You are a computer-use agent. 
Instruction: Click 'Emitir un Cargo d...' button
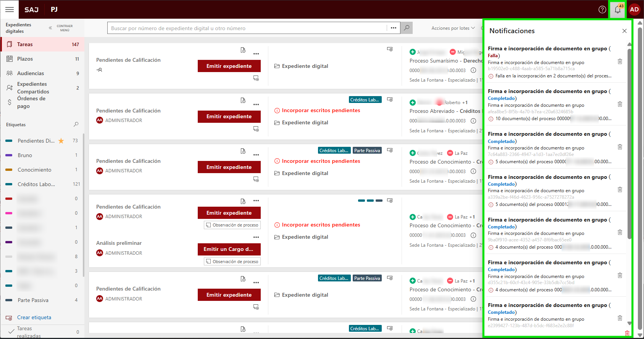pos(229,249)
